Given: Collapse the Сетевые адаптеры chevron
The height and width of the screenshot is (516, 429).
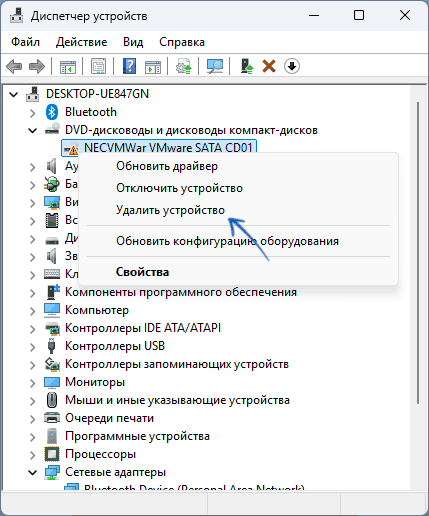Looking at the screenshot, I should tap(32, 473).
